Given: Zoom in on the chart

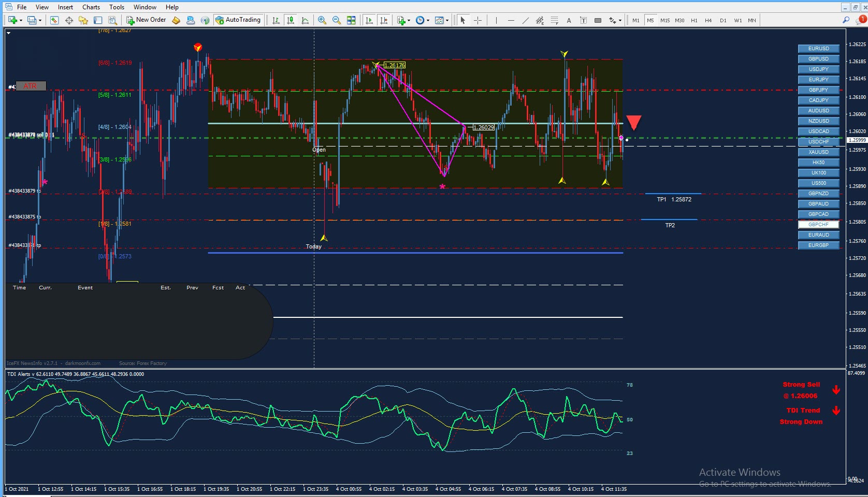Looking at the screenshot, I should (x=322, y=20).
